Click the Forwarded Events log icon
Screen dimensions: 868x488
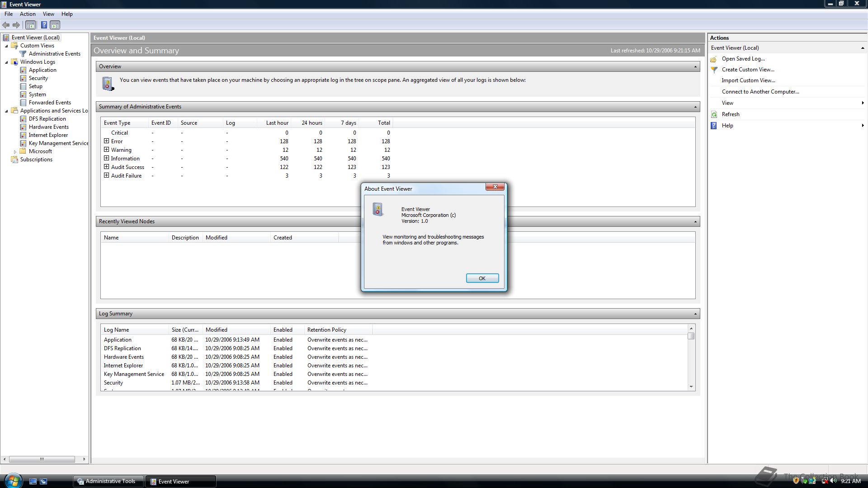pyautogui.click(x=23, y=103)
